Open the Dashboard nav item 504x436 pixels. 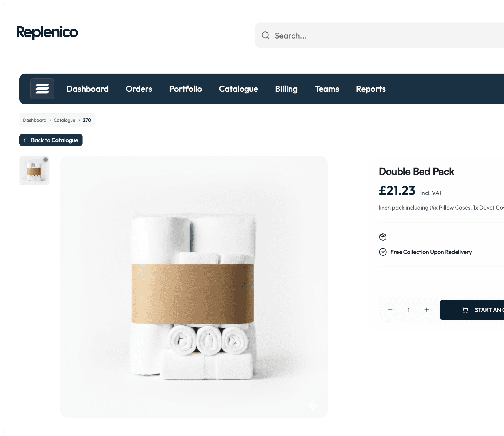87,89
